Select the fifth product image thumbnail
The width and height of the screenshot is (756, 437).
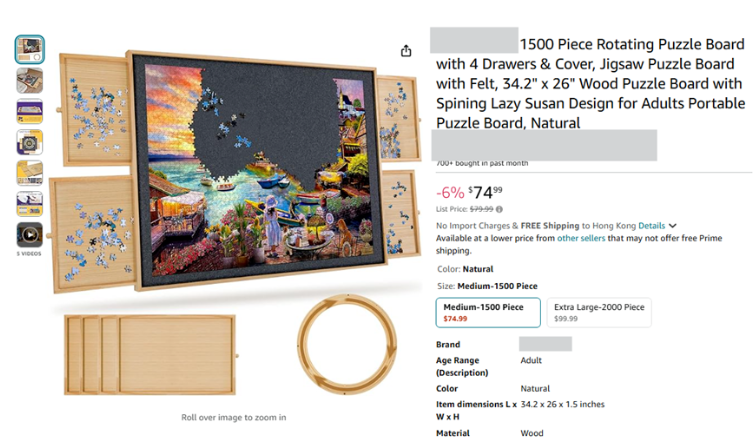29,173
